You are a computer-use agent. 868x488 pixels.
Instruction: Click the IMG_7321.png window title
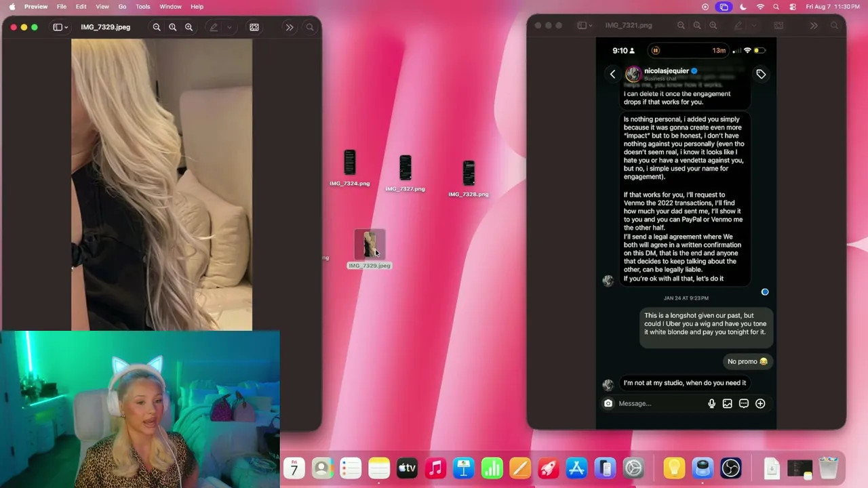[x=629, y=25]
